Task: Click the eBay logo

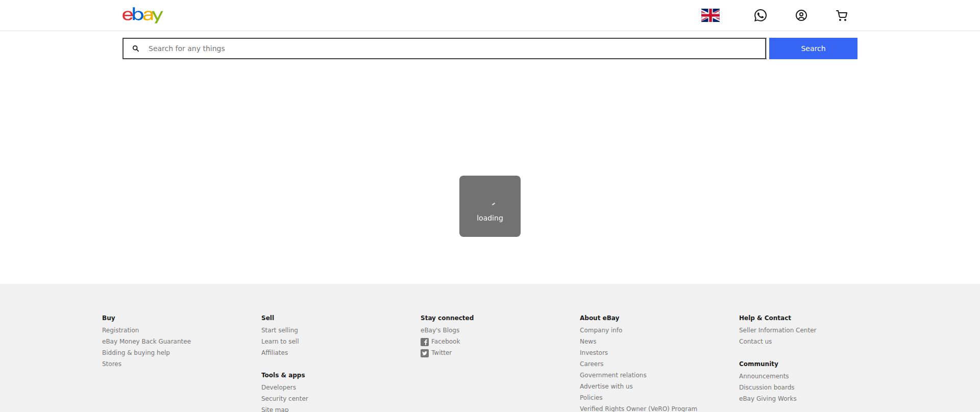Action: coord(142,15)
